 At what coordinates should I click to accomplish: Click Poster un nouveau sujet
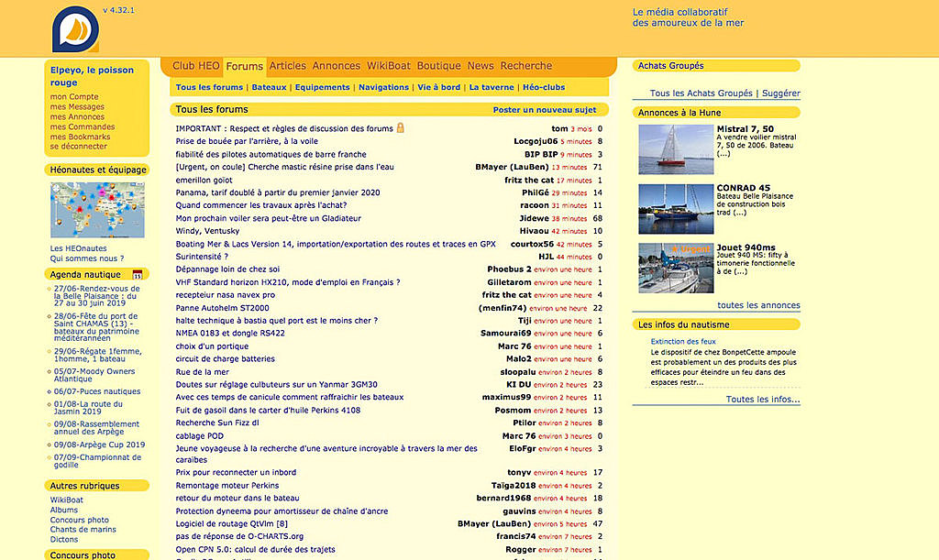point(545,110)
